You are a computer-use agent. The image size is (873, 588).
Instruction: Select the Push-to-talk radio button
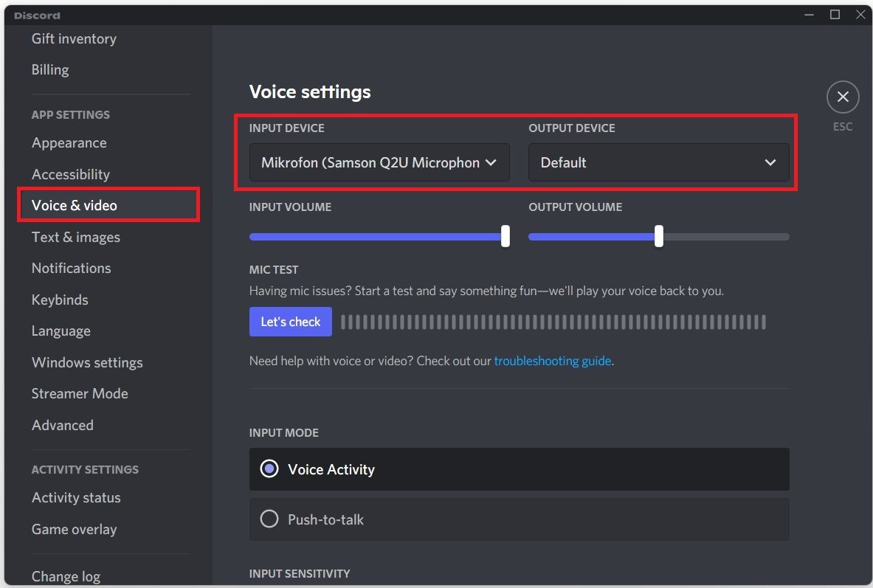pyautogui.click(x=270, y=519)
